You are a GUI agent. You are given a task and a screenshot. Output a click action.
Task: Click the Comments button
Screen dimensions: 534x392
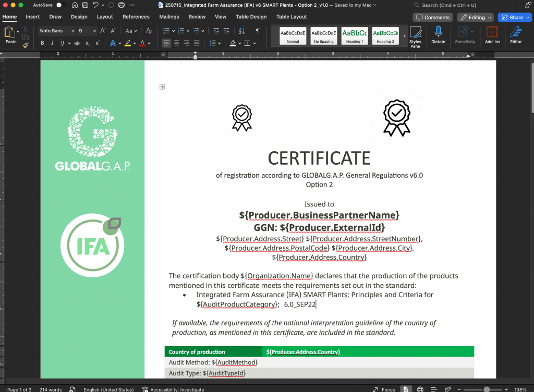coord(432,17)
